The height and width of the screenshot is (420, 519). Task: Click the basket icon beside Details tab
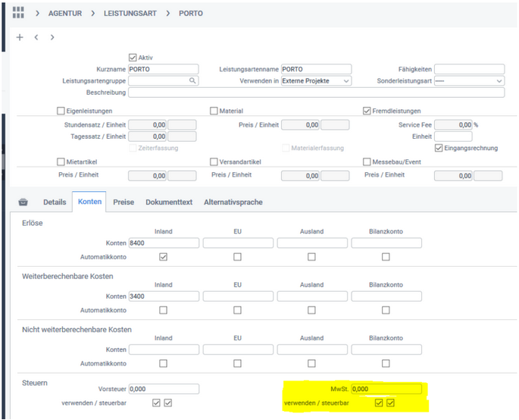coord(23,202)
